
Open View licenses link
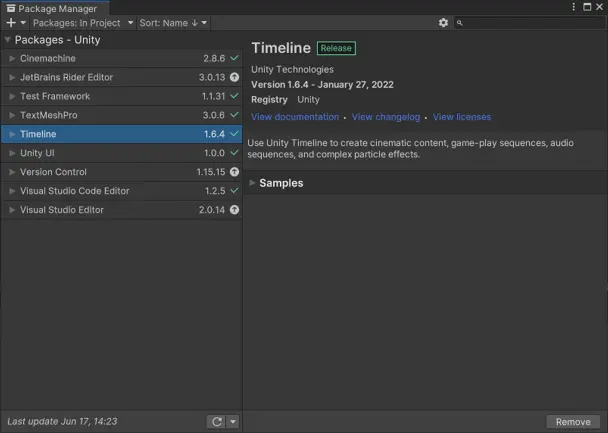coord(462,117)
